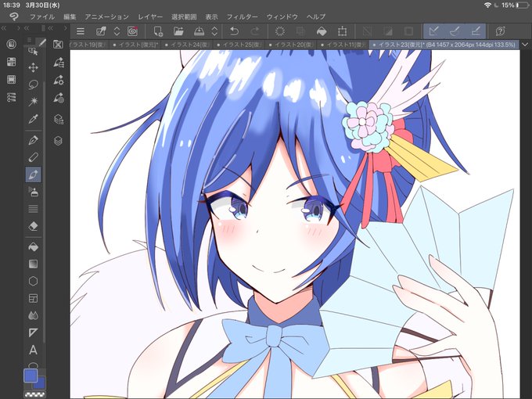
Task: Open the 表示 menu
Action: 211,16
